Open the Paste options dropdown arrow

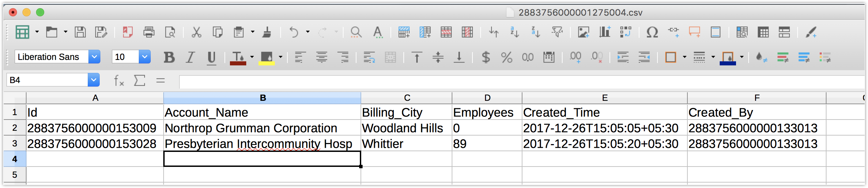253,32
